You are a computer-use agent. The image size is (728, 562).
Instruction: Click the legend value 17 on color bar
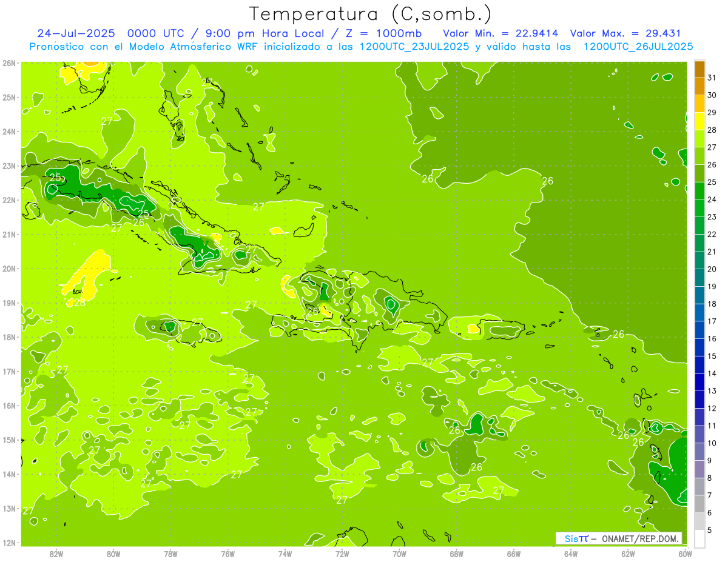coord(712,321)
